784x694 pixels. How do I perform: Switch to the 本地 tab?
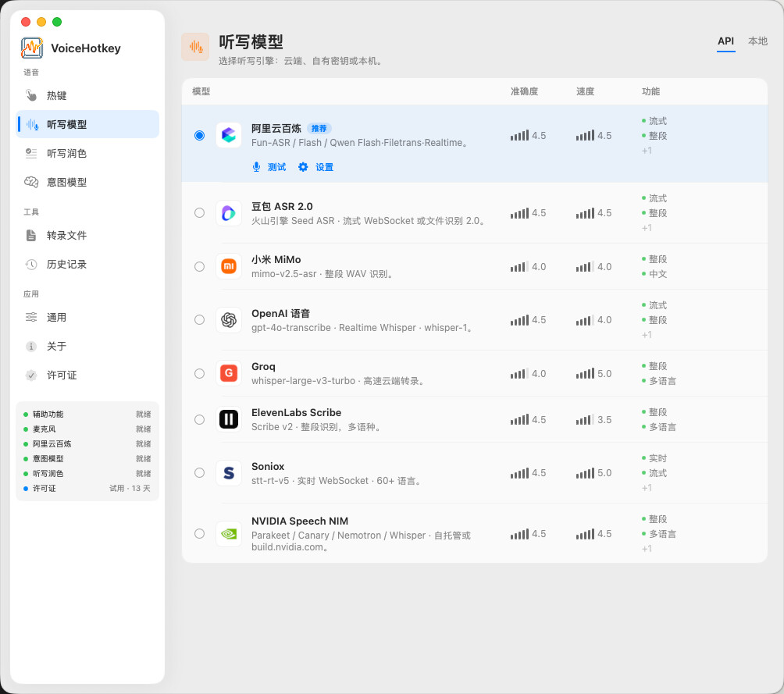point(757,41)
